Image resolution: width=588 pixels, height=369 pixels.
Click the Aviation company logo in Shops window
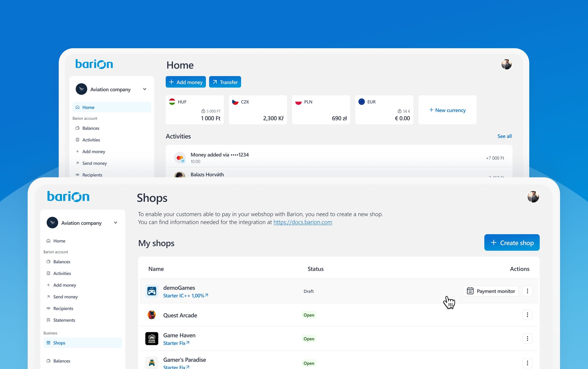(x=52, y=223)
